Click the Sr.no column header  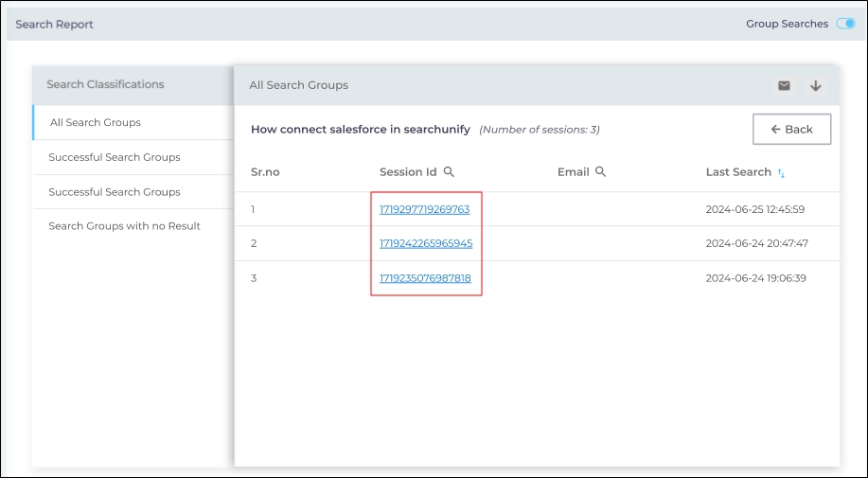pos(265,172)
